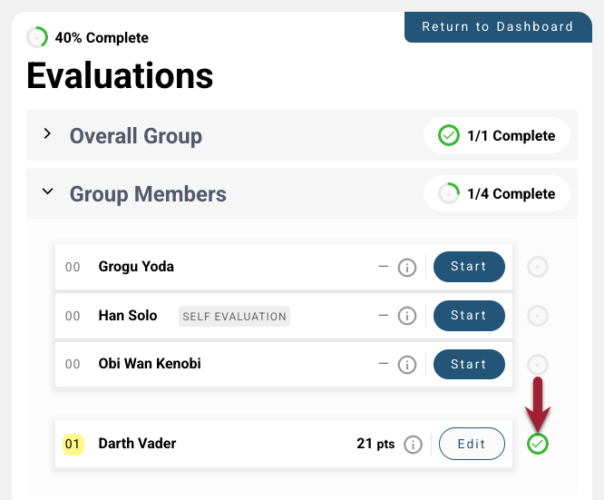Click the green check icon in Overall Group status
Screen dimensions: 604x500
tap(449, 136)
